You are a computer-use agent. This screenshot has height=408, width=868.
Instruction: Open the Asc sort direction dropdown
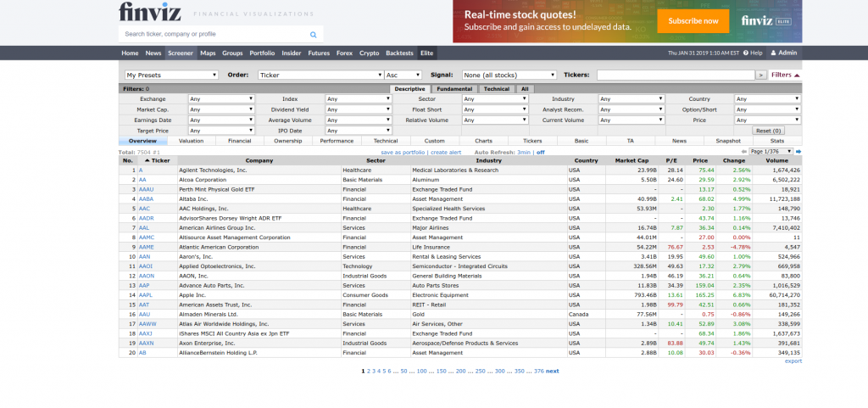[x=403, y=75]
